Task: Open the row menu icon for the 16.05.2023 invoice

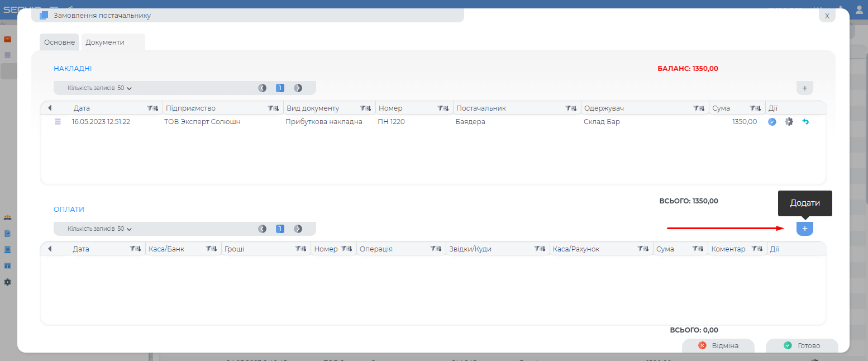Action: click(58, 121)
